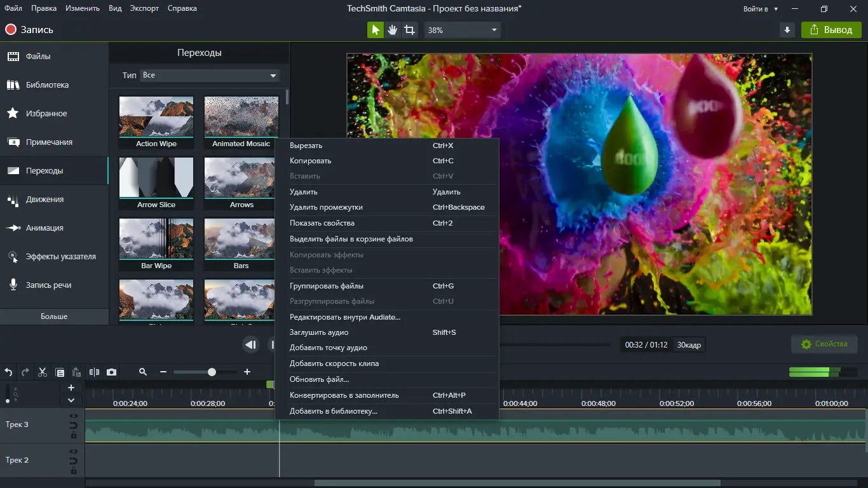Lock Трек 2 using the padlock icon
The height and width of the screenshot is (488, 868).
[x=74, y=470]
